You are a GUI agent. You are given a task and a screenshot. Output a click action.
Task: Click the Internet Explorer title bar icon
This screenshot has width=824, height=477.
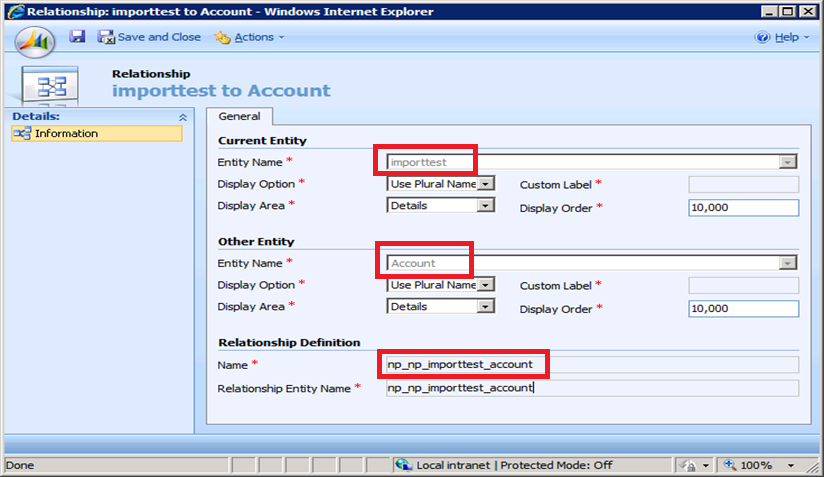(x=11, y=11)
